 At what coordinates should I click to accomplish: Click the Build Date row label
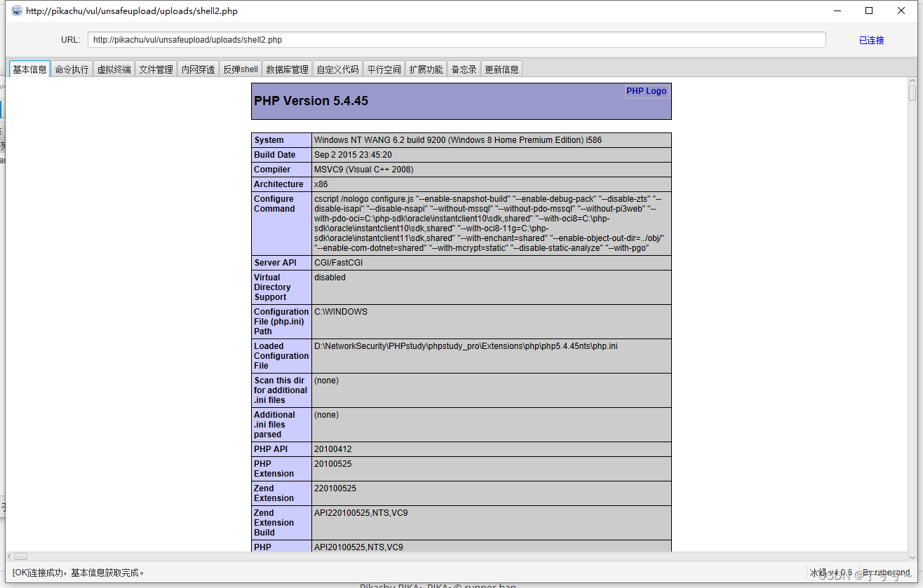click(275, 155)
